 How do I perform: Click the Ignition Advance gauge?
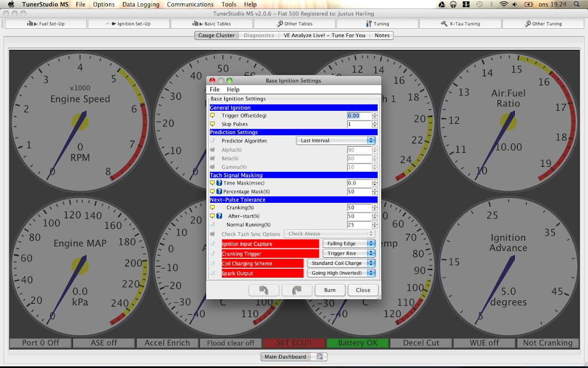(508, 267)
